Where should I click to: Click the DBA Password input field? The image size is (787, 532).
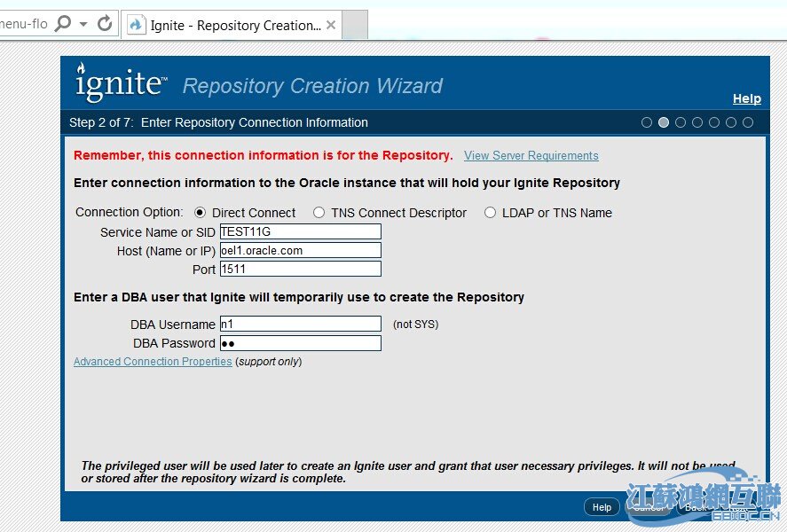click(301, 343)
